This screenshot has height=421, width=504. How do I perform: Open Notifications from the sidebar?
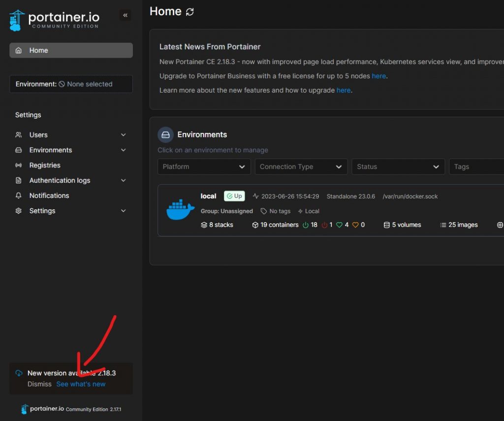49,195
